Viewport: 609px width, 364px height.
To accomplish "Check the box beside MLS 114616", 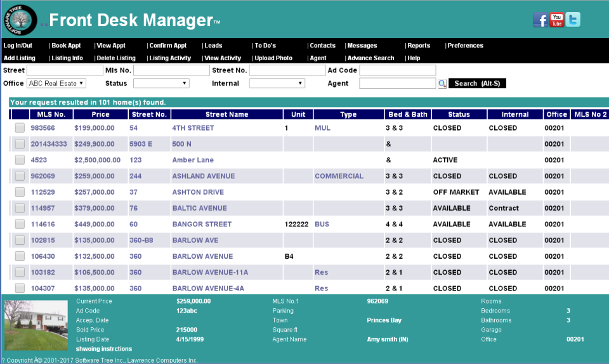I will (20, 224).
